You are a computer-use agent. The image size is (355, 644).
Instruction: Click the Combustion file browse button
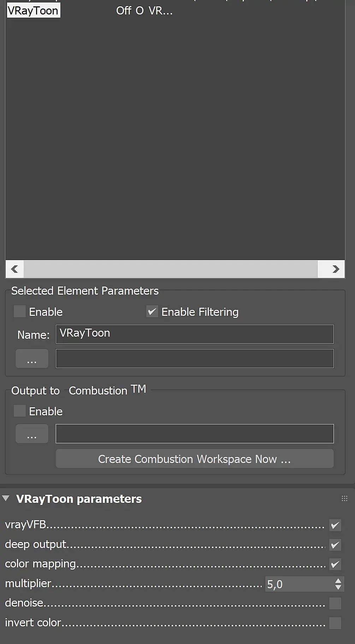click(32, 434)
